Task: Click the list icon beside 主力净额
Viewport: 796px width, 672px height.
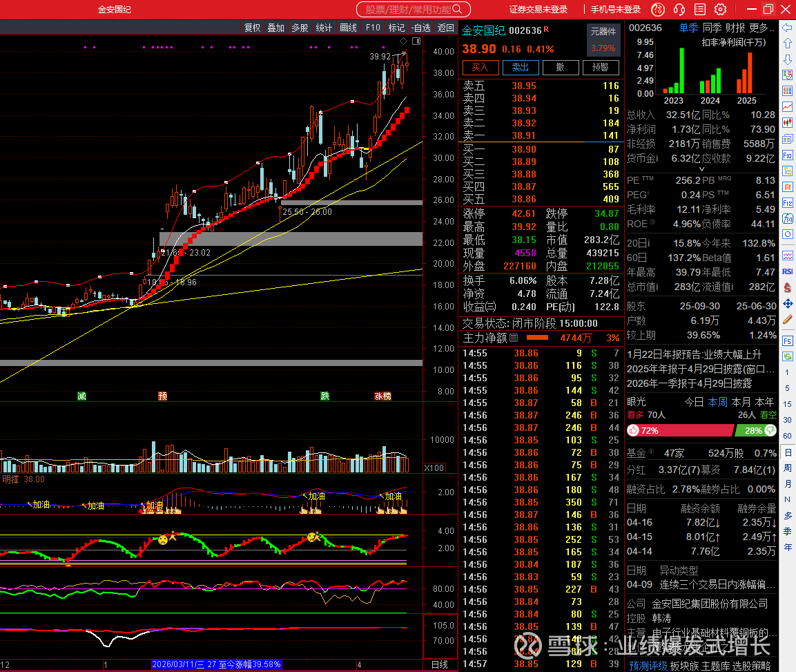Action: 514,338
